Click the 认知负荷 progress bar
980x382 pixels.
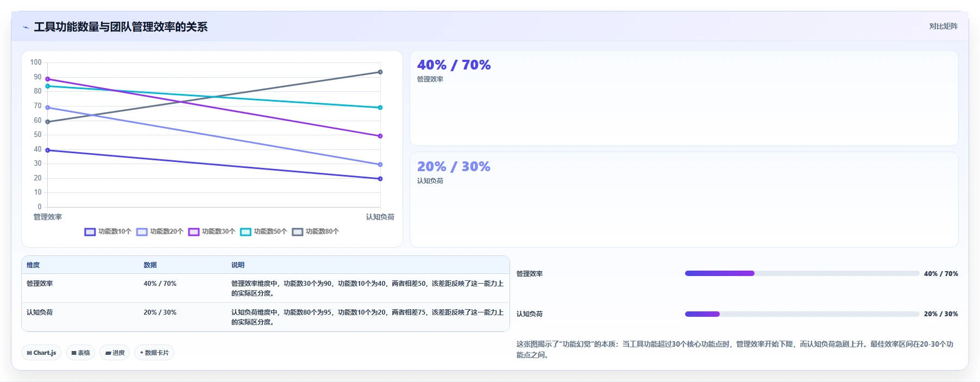pyautogui.click(x=802, y=314)
